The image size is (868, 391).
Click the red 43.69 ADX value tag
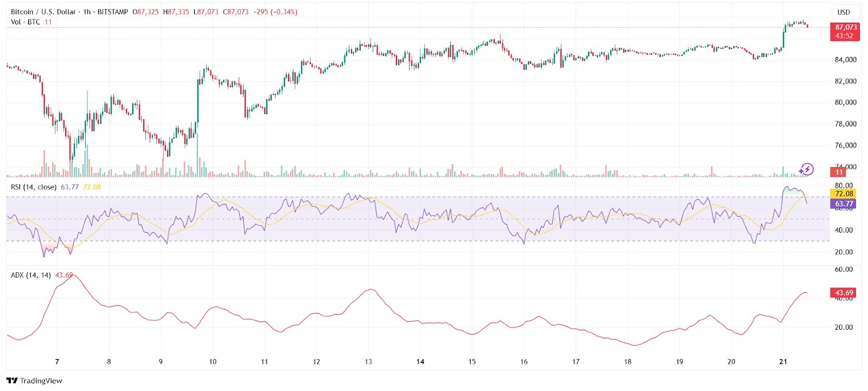844,293
